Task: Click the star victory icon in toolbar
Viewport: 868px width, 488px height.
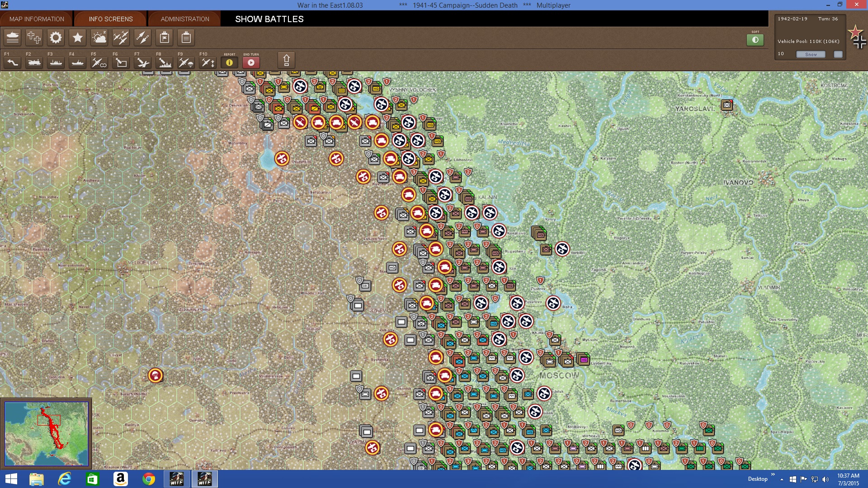Action: pos(77,38)
